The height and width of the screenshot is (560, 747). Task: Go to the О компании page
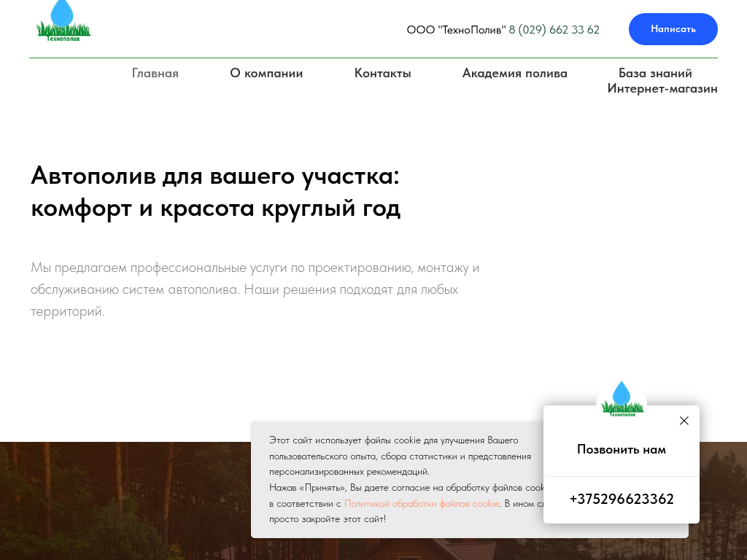266,73
